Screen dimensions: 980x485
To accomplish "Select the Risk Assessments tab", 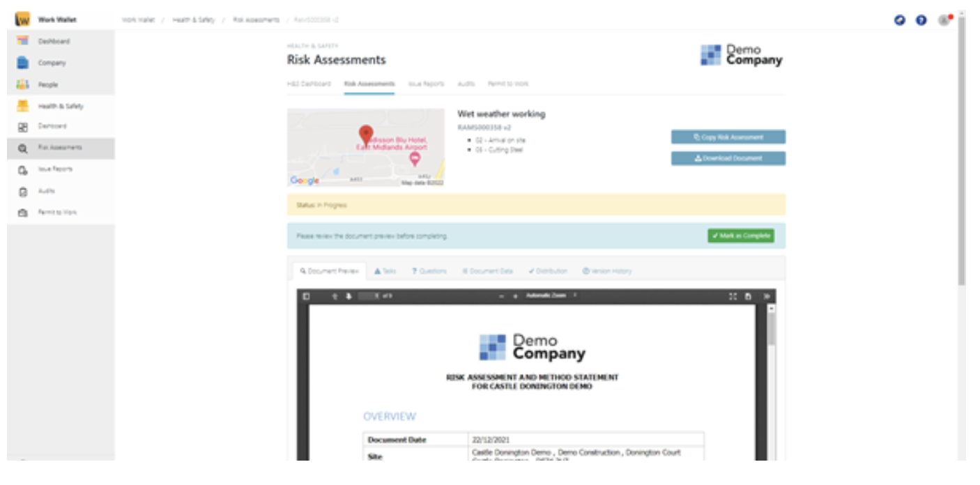I will coord(369,84).
